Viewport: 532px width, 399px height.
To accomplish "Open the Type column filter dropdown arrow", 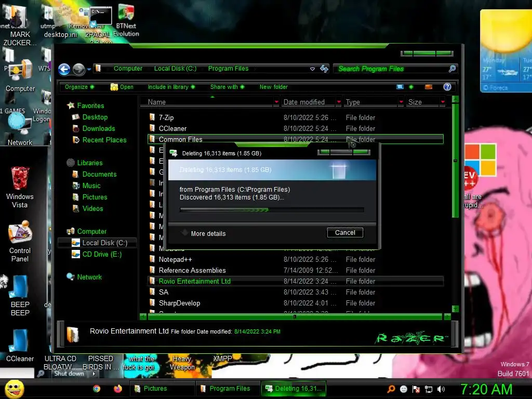I will coord(402,102).
